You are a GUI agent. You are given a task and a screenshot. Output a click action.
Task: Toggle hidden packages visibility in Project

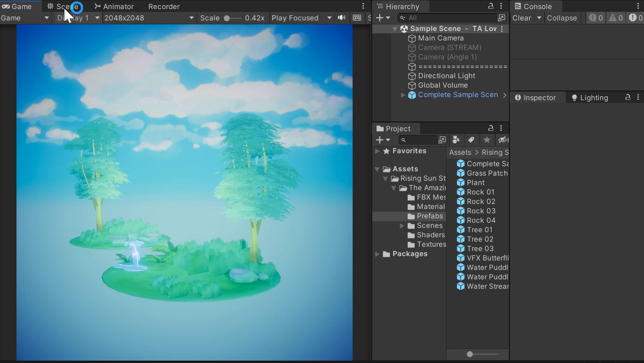(x=503, y=140)
